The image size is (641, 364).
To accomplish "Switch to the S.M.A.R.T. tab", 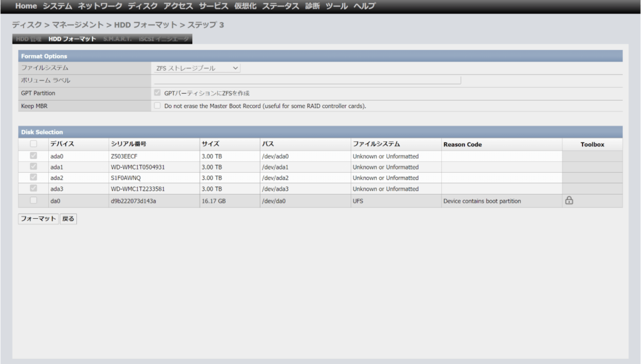I will coord(117,39).
